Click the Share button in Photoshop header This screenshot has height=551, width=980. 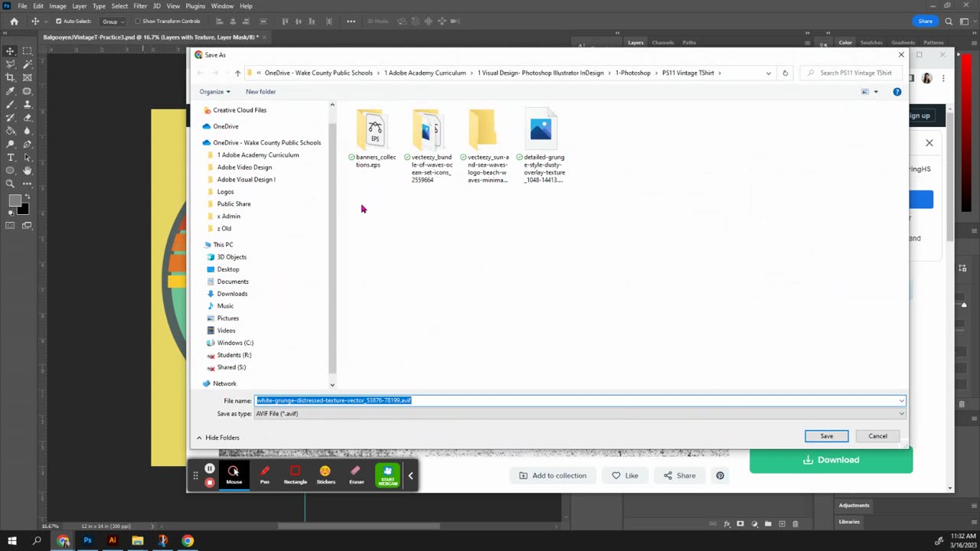click(x=926, y=21)
